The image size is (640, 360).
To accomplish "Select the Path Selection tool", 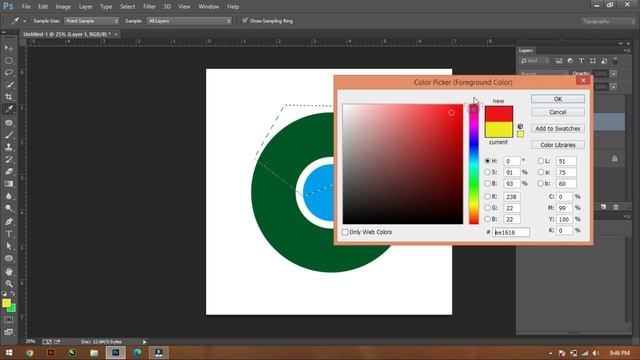I will pyautogui.click(x=9, y=246).
